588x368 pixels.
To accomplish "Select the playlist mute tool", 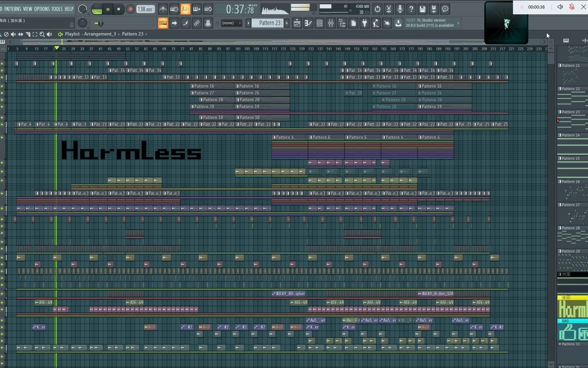I will pyautogui.click(x=13, y=34).
